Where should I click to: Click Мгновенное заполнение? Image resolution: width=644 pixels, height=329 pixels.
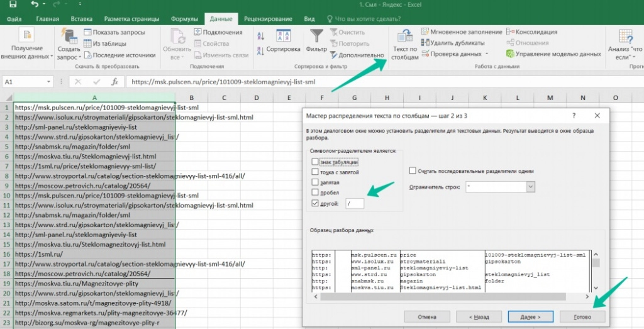coord(462,31)
